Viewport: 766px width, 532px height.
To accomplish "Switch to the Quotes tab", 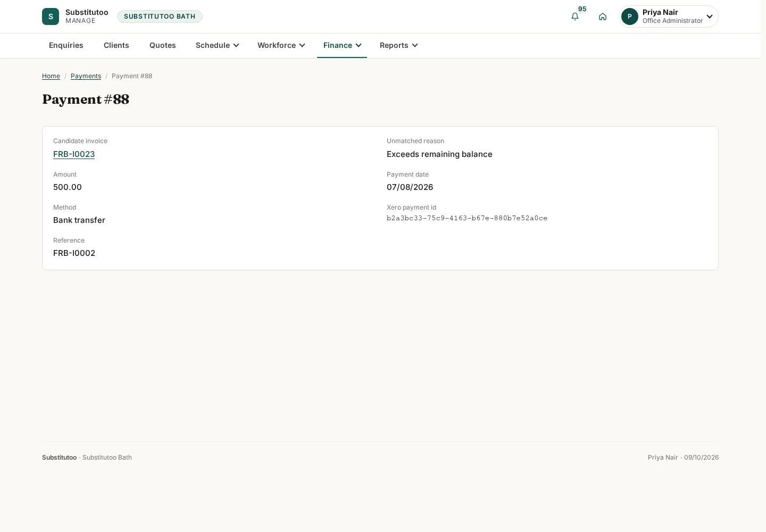I will pyautogui.click(x=163, y=45).
